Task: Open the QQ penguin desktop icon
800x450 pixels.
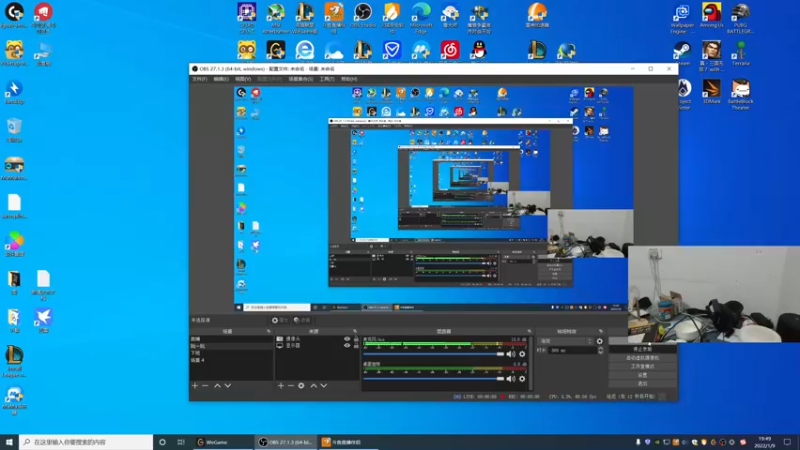Action: pos(479,51)
